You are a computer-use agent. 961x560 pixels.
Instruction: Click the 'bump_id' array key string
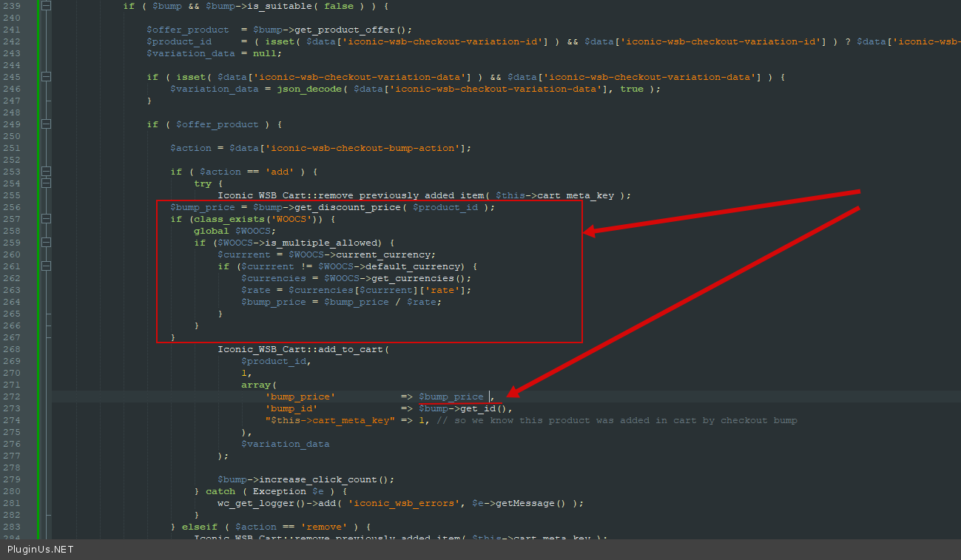291,408
